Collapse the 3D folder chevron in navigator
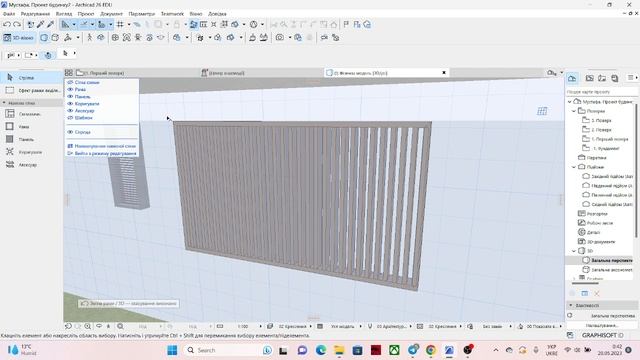 [x=574, y=251]
